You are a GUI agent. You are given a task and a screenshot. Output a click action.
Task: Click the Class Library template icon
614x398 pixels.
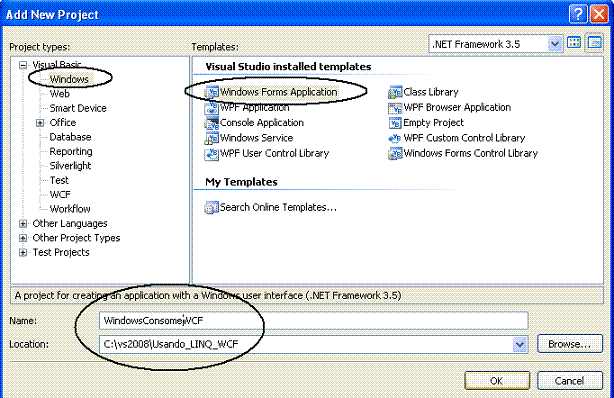pos(395,92)
